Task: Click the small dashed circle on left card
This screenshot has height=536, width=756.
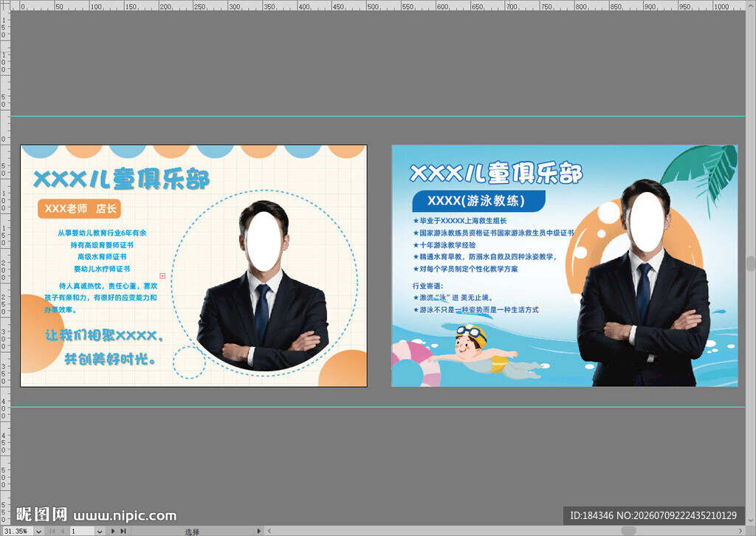Action: click(x=189, y=363)
